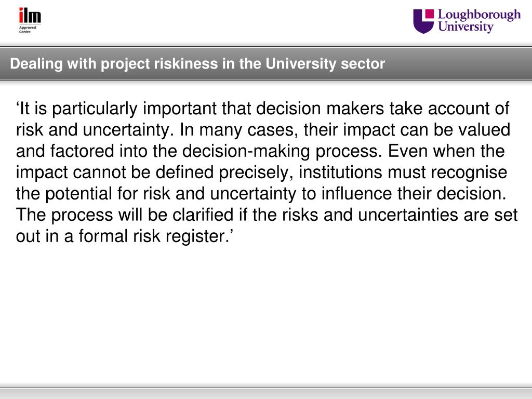Click the phrase 'influence their decision'
Viewport: 532px width, 399px height.
coord(411,193)
